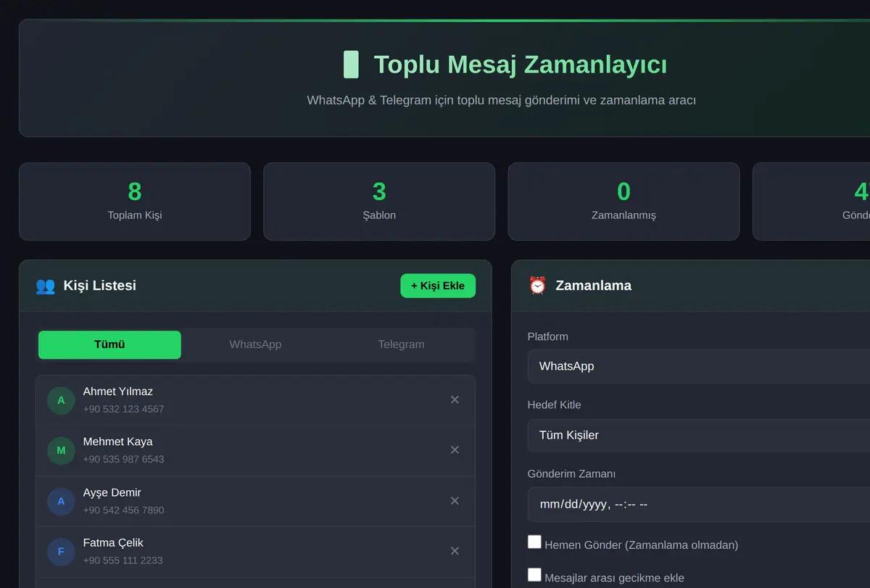Click Mehmet Kaya's avatar icon

pos(61,450)
